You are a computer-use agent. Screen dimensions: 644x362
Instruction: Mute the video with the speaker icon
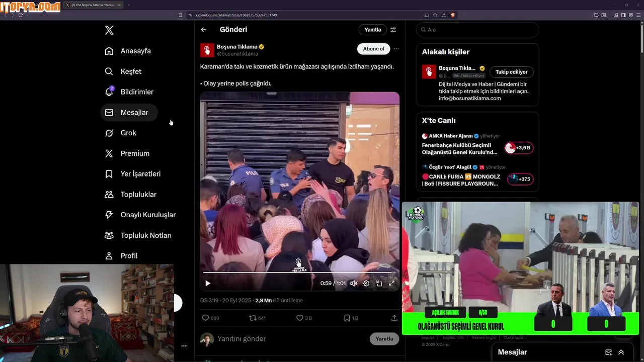point(354,283)
